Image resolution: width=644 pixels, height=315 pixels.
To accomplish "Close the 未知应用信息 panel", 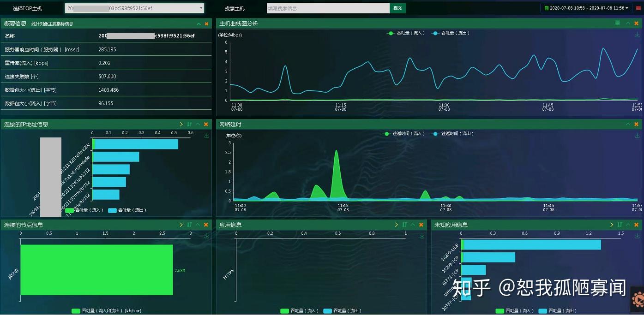I will 636,225.
